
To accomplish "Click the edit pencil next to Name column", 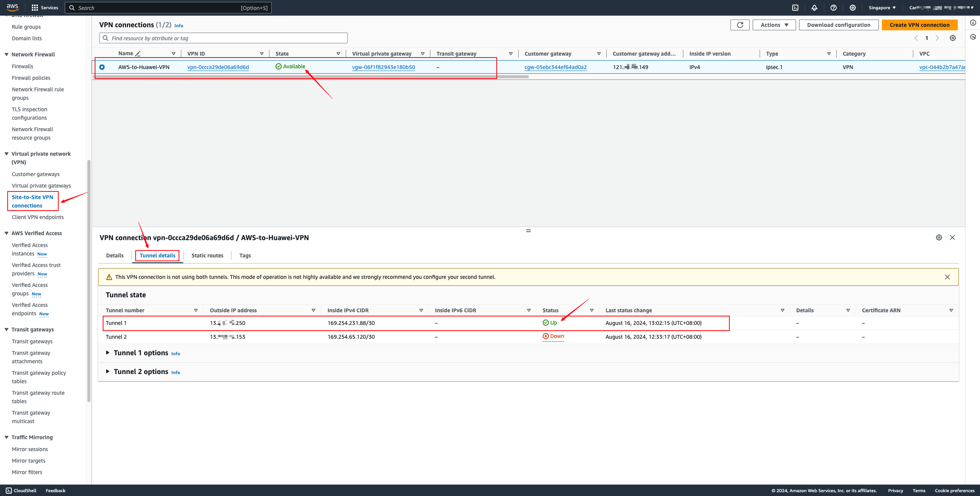I will (138, 54).
